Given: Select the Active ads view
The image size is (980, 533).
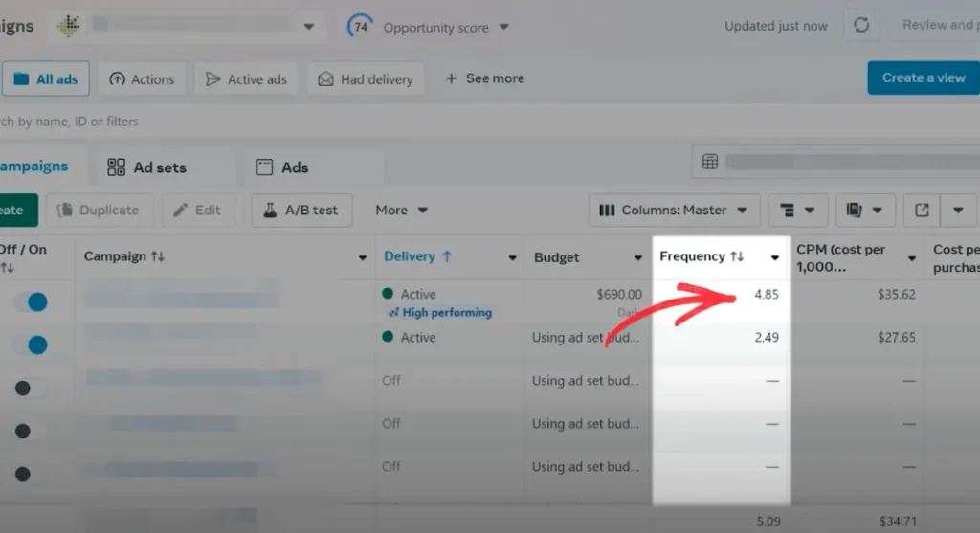Looking at the screenshot, I should [x=246, y=78].
